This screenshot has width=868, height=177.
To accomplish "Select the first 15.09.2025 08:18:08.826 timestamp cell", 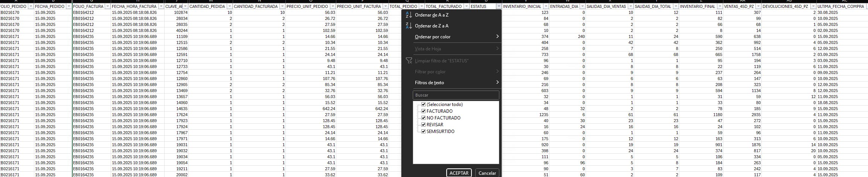I will point(138,12).
